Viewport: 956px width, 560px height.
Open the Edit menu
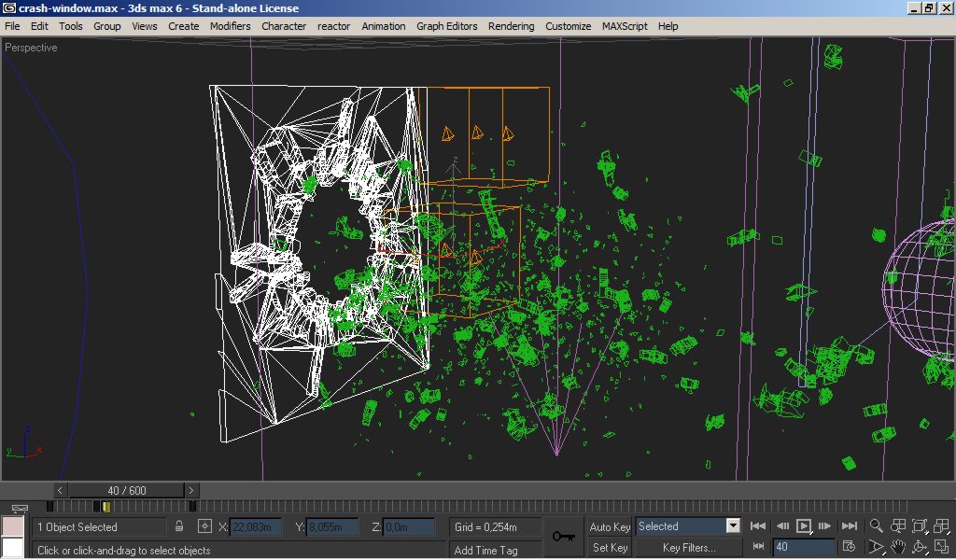39,26
